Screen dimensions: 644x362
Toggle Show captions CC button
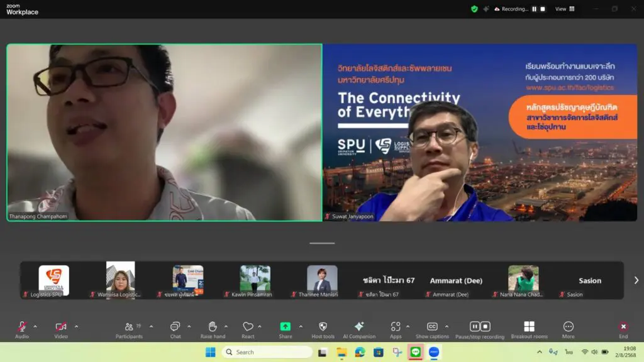(x=432, y=326)
